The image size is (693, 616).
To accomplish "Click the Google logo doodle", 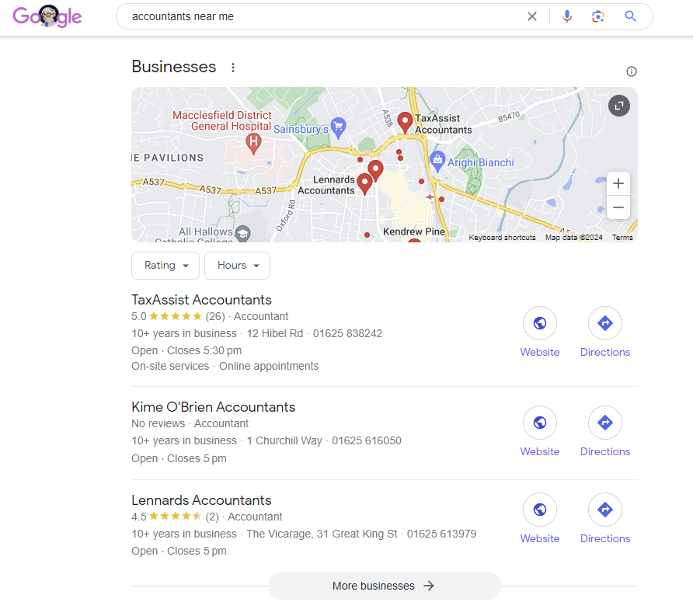I will [x=47, y=16].
